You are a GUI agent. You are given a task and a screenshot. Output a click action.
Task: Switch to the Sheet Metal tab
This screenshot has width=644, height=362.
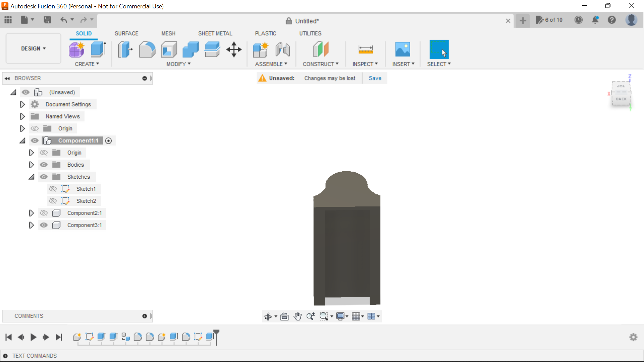[215, 33]
